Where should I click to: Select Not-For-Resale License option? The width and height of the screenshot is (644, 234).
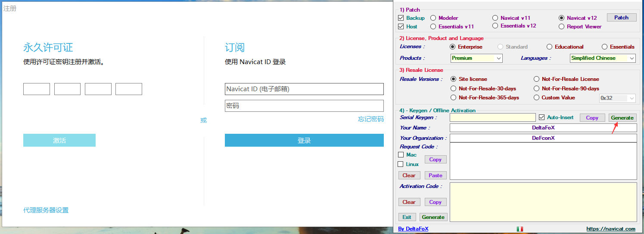pyautogui.click(x=536, y=79)
